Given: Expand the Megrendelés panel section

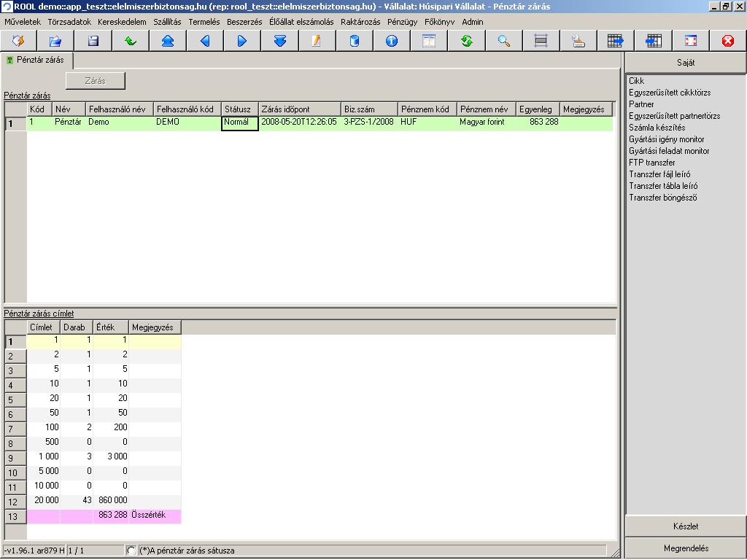Looking at the screenshot, I should pyautogui.click(x=686, y=548).
